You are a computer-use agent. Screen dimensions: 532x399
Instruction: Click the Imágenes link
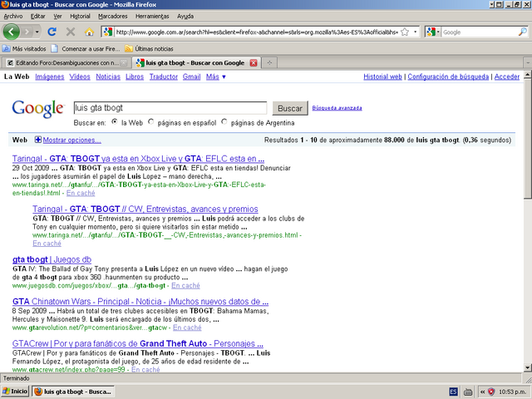pyautogui.click(x=50, y=76)
